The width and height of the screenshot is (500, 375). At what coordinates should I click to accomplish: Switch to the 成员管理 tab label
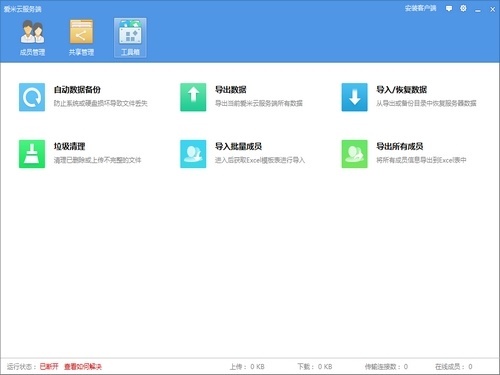pyautogui.click(x=32, y=52)
